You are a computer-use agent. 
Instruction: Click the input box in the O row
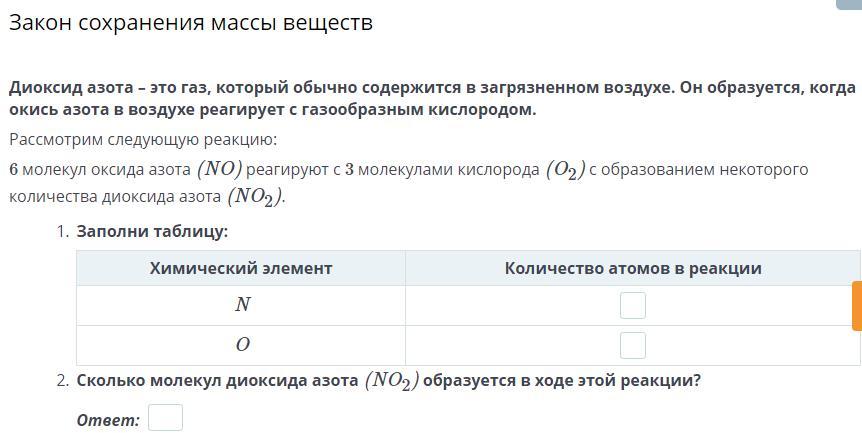633,345
